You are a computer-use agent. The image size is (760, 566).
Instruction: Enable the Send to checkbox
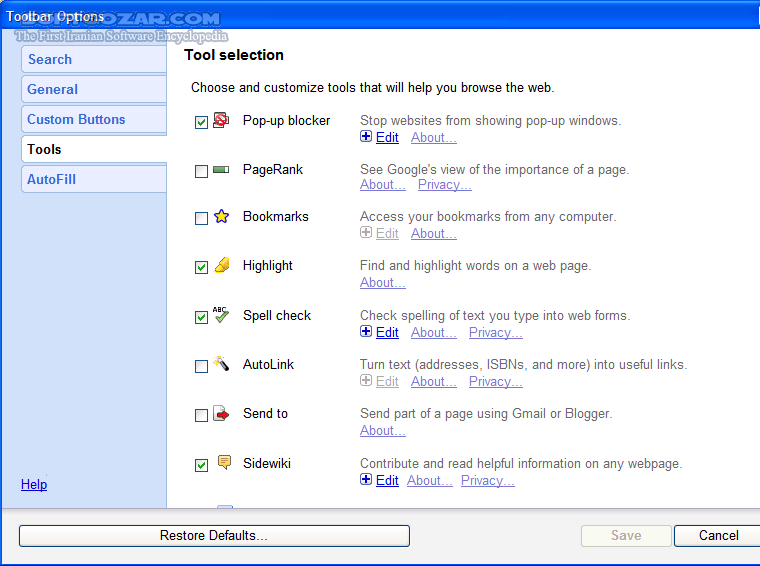coord(201,415)
